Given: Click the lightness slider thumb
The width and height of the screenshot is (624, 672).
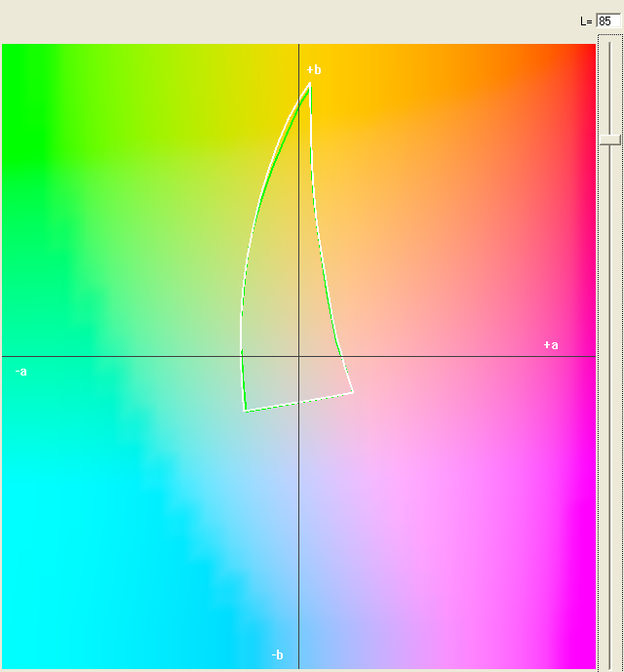Looking at the screenshot, I should coord(609,139).
